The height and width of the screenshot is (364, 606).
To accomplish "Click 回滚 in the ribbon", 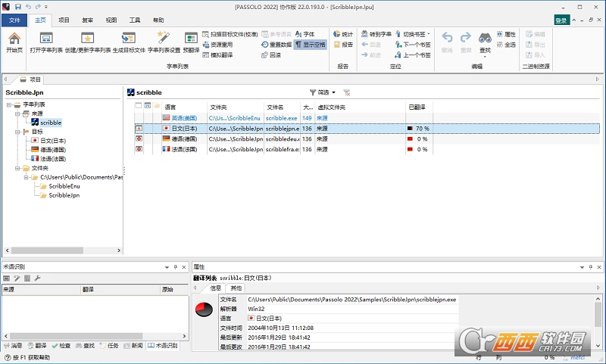I will [271, 55].
